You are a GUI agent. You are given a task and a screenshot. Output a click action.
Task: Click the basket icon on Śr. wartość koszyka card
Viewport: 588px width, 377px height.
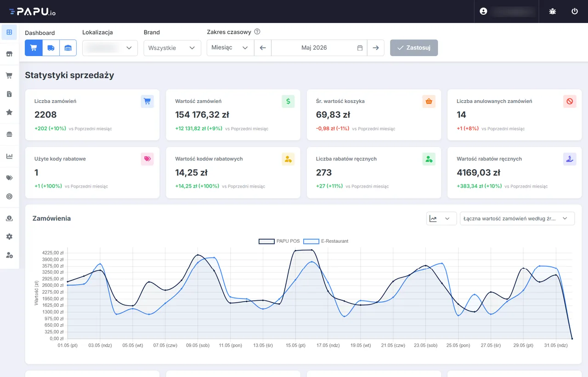tap(429, 101)
